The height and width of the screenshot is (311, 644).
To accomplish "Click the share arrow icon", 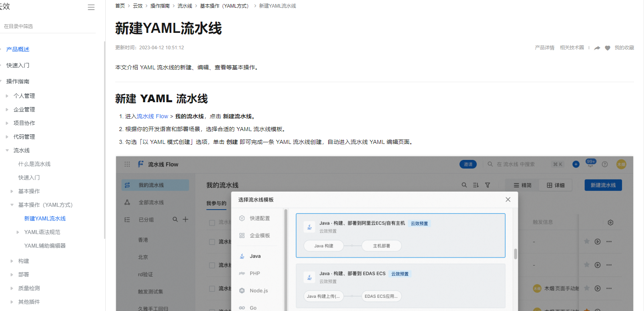I will point(597,48).
